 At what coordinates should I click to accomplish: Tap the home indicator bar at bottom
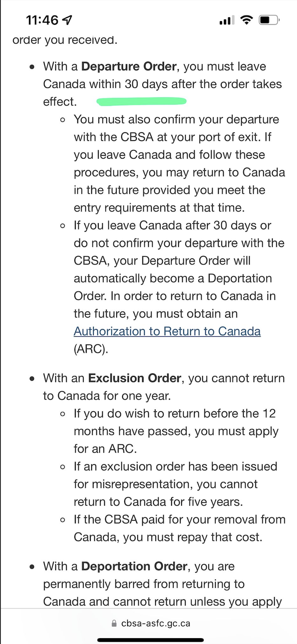(x=150, y=640)
